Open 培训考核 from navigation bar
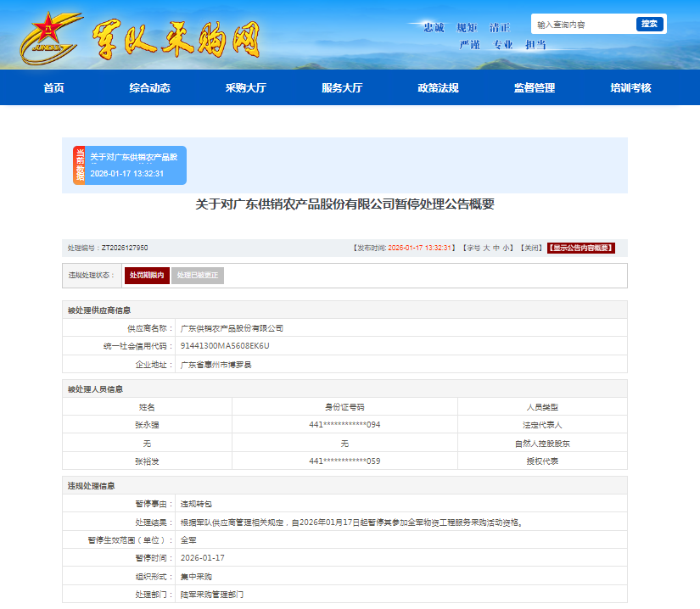 [630, 88]
